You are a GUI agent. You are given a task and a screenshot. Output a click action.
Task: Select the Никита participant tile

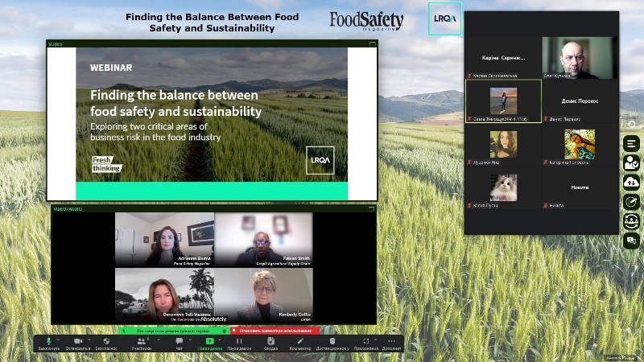(580, 187)
